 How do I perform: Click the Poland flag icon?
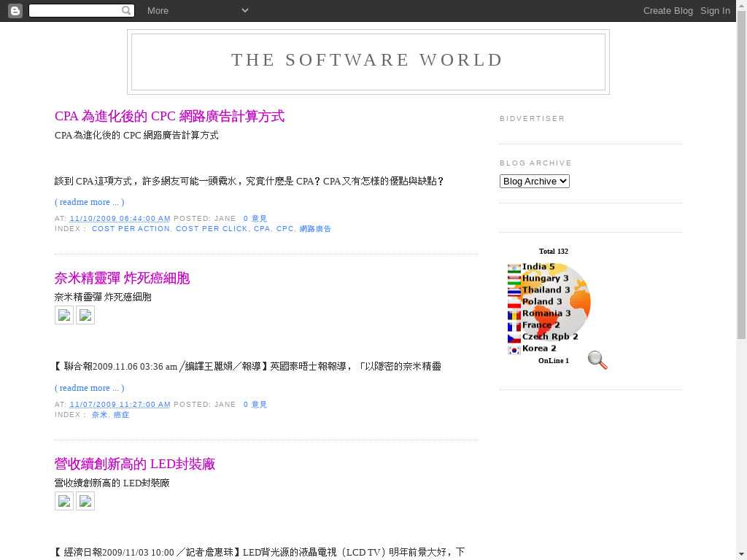(x=514, y=303)
